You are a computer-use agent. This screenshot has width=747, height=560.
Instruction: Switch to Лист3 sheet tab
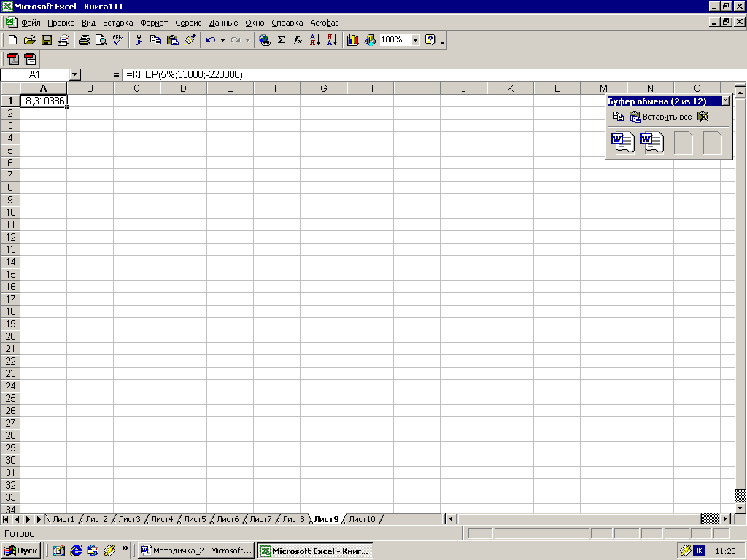[129, 519]
